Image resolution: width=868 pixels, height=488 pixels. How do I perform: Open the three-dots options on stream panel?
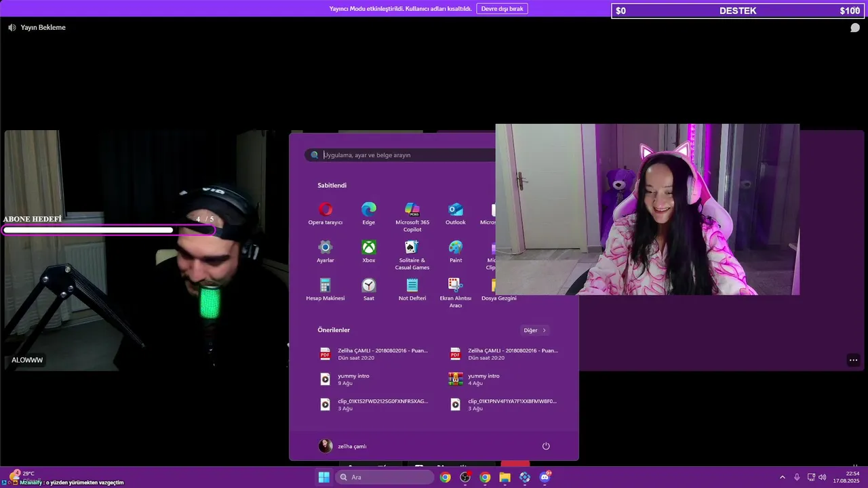click(853, 360)
